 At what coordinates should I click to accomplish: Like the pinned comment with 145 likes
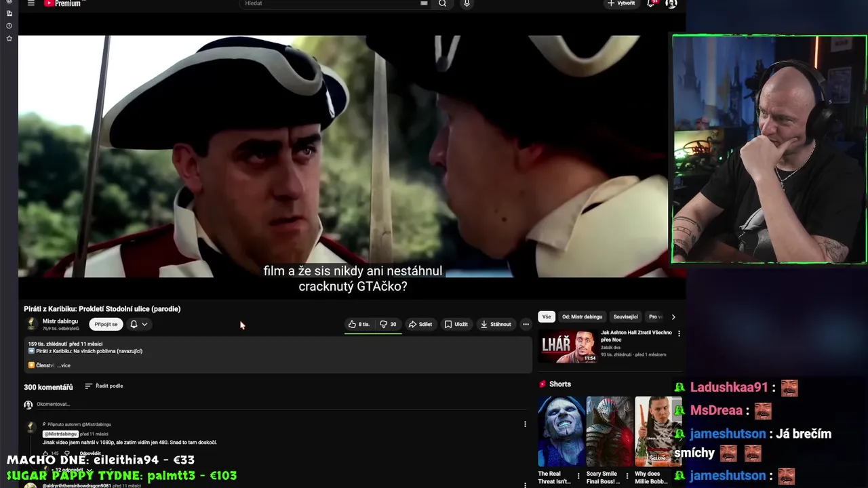click(x=46, y=453)
